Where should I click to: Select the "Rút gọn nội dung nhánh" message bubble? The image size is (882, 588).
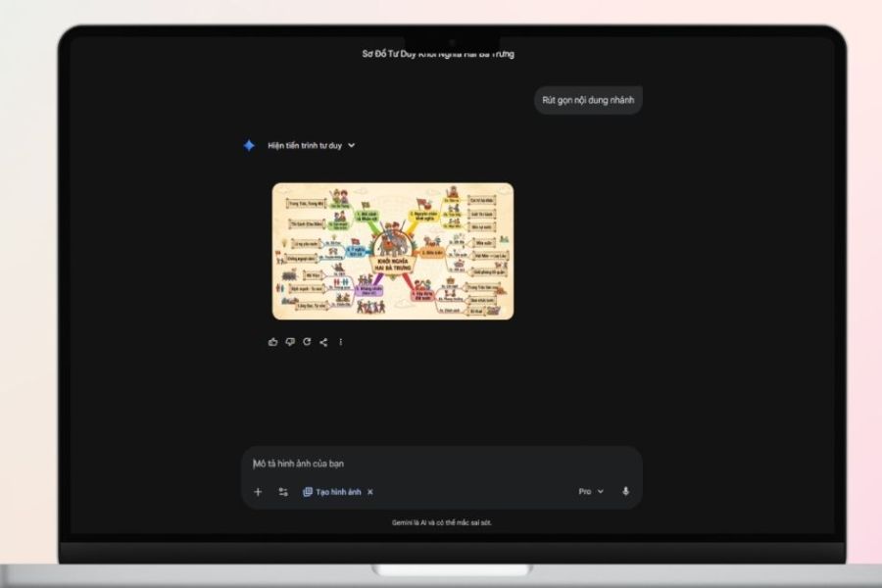[588, 100]
